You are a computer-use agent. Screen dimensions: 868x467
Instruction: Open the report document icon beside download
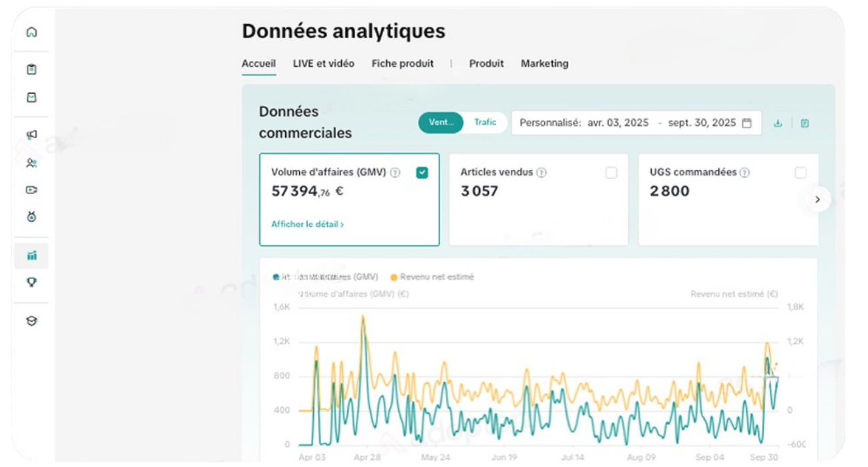(805, 123)
